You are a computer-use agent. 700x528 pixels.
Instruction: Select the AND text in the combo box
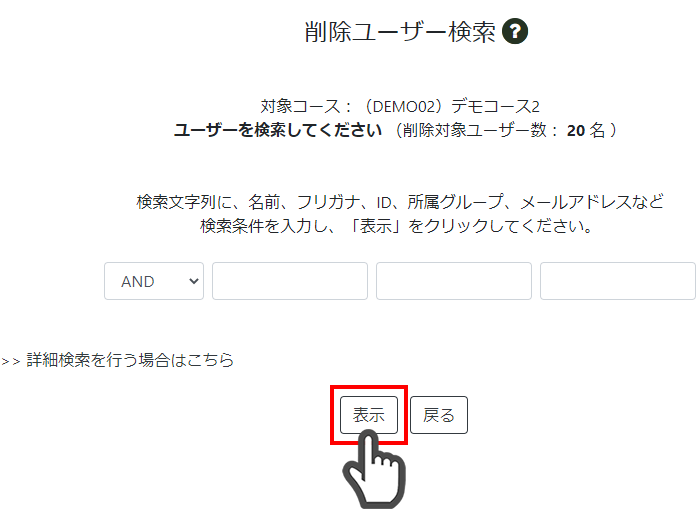click(x=138, y=282)
